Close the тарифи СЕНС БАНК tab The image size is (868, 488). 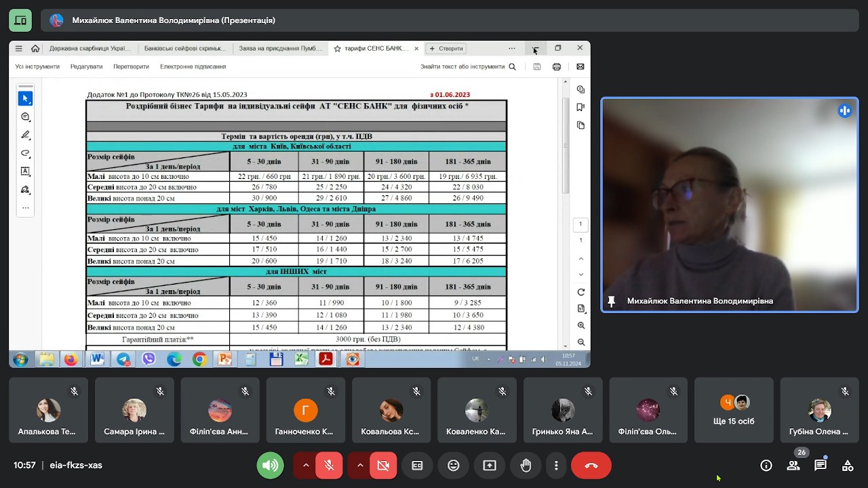[x=416, y=49]
